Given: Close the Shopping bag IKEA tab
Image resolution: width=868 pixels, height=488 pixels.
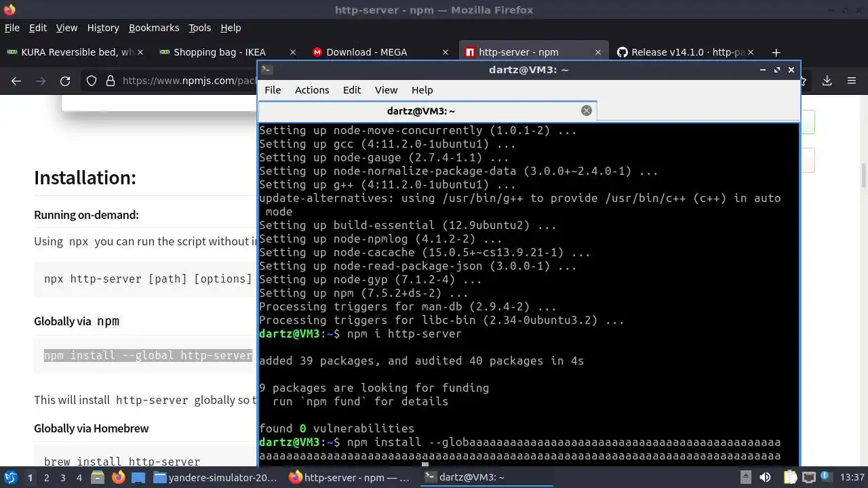Looking at the screenshot, I should coord(293,52).
